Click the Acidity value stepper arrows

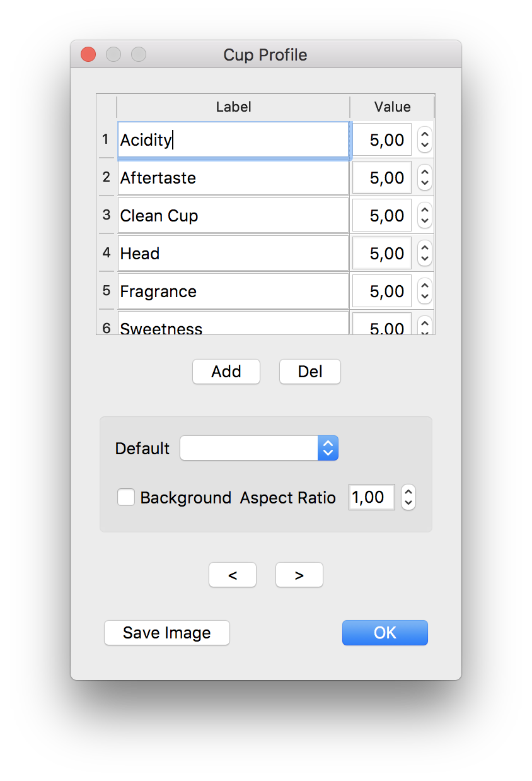[x=425, y=140]
